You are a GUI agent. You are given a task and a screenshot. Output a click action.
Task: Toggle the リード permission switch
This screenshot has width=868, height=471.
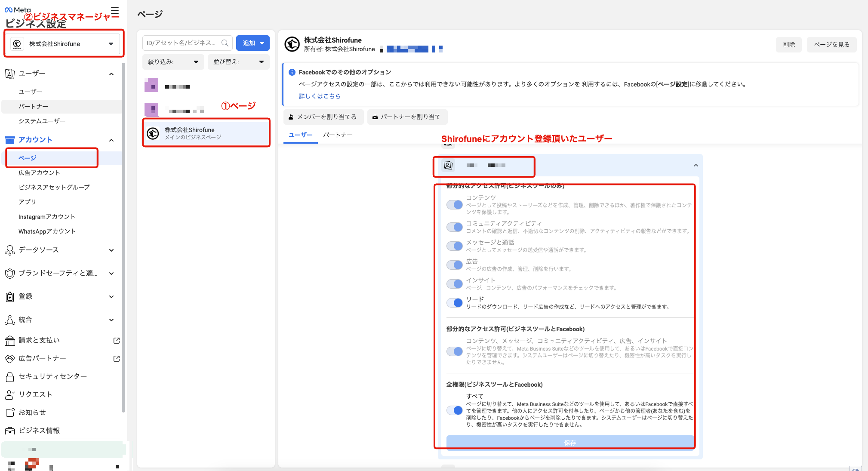click(x=455, y=302)
